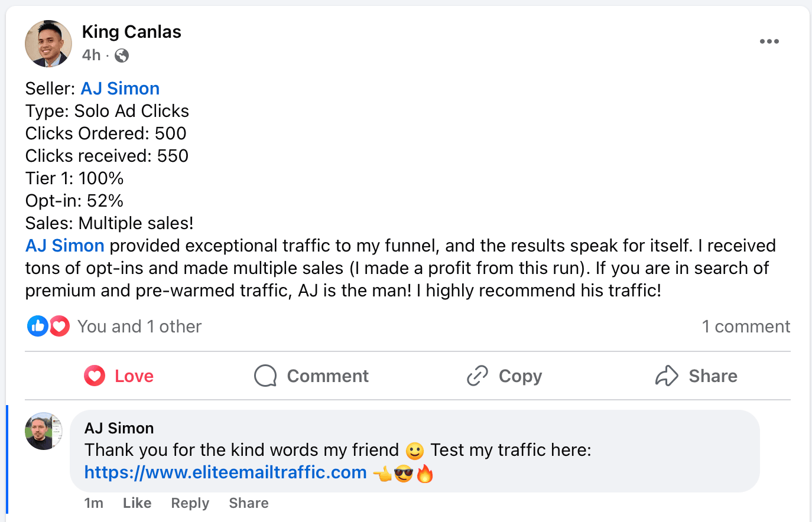Open King Canlas profile picture
Image resolution: width=812 pixels, height=522 pixels.
coord(48,44)
